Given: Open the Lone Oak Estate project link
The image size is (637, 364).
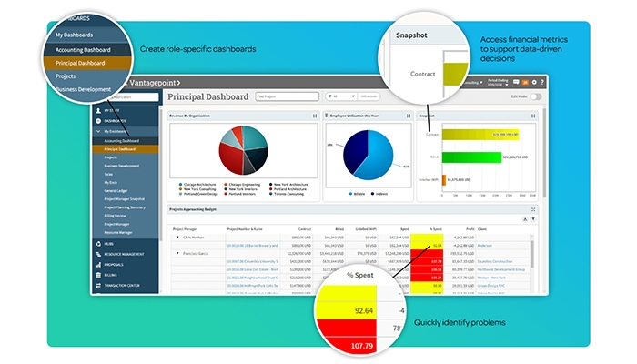Looking at the screenshot, I should point(253,269).
